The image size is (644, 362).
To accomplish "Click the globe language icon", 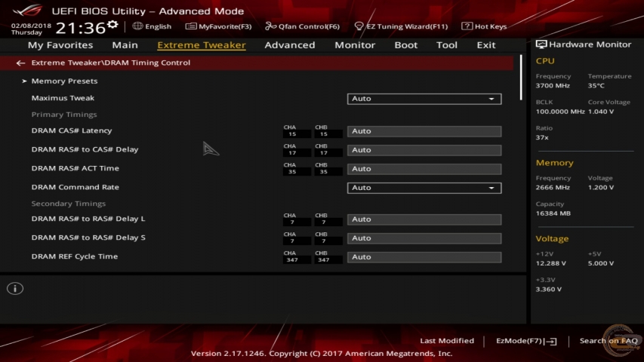I will point(137,26).
